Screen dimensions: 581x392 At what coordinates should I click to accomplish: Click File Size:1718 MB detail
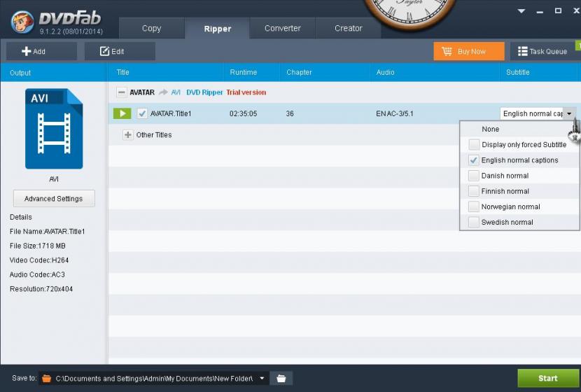(37, 246)
